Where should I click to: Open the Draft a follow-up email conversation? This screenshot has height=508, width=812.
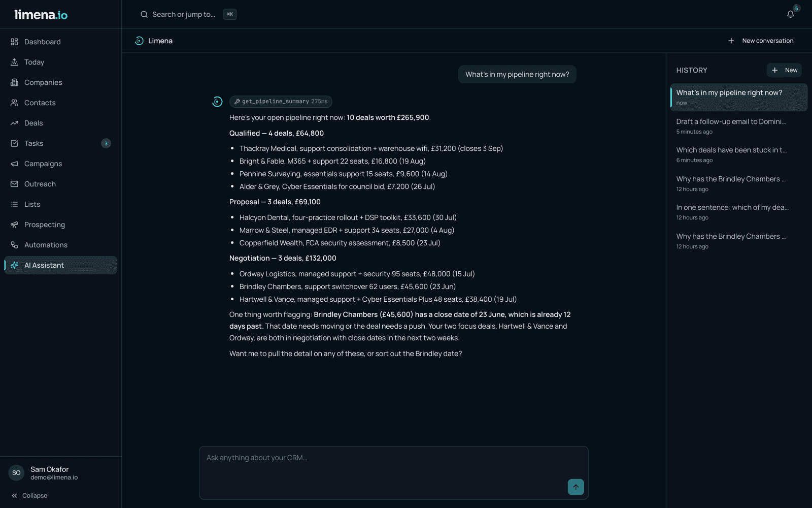point(738,126)
